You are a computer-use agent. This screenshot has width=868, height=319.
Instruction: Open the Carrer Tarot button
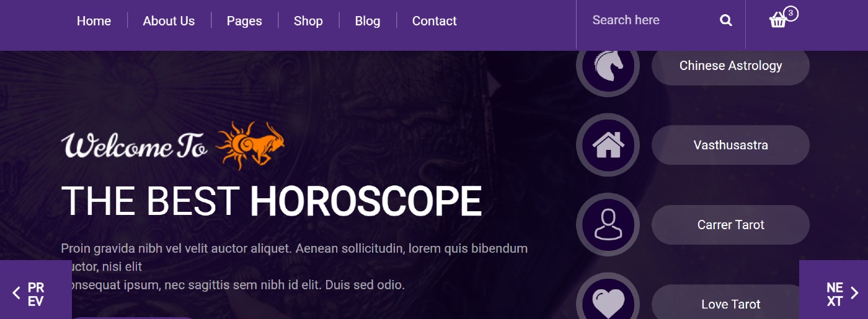coord(730,225)
